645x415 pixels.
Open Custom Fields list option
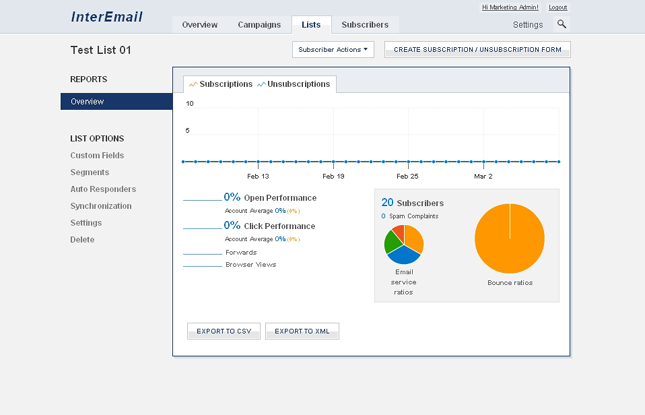97,155
